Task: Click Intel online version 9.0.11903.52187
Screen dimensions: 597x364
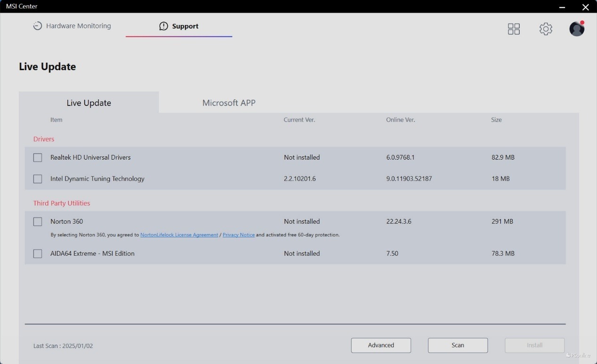Action: [409, 178]
